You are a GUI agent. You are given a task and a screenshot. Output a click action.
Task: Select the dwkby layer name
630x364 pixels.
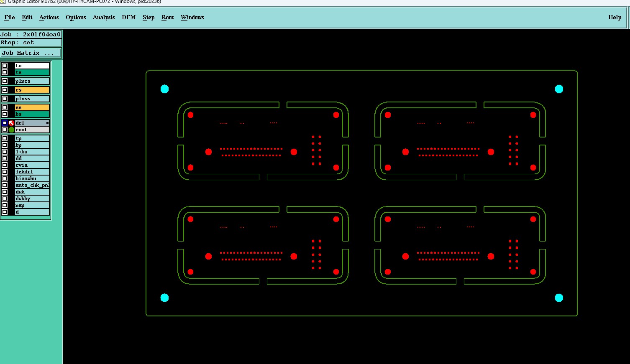coord(32,199)
